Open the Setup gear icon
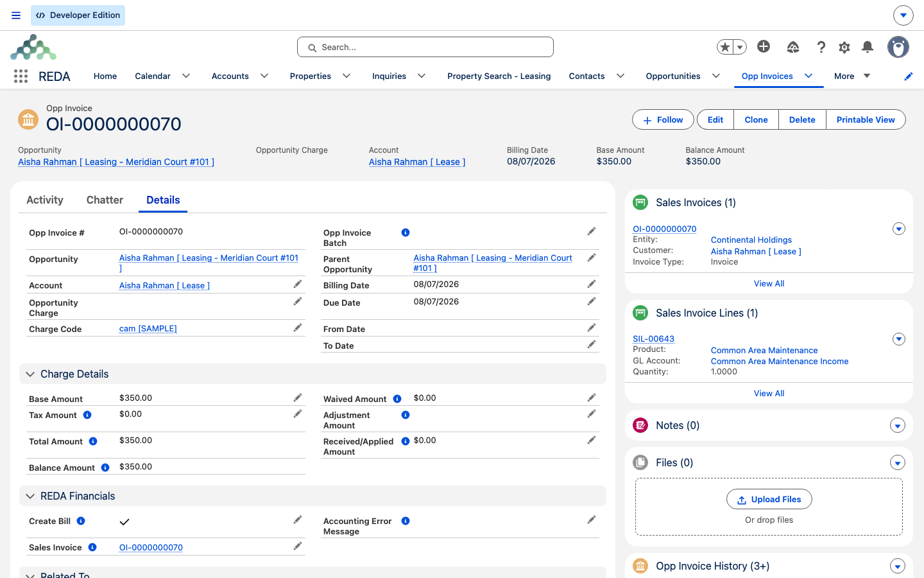Viewport: 924px width, 578px height. [844, 47]
